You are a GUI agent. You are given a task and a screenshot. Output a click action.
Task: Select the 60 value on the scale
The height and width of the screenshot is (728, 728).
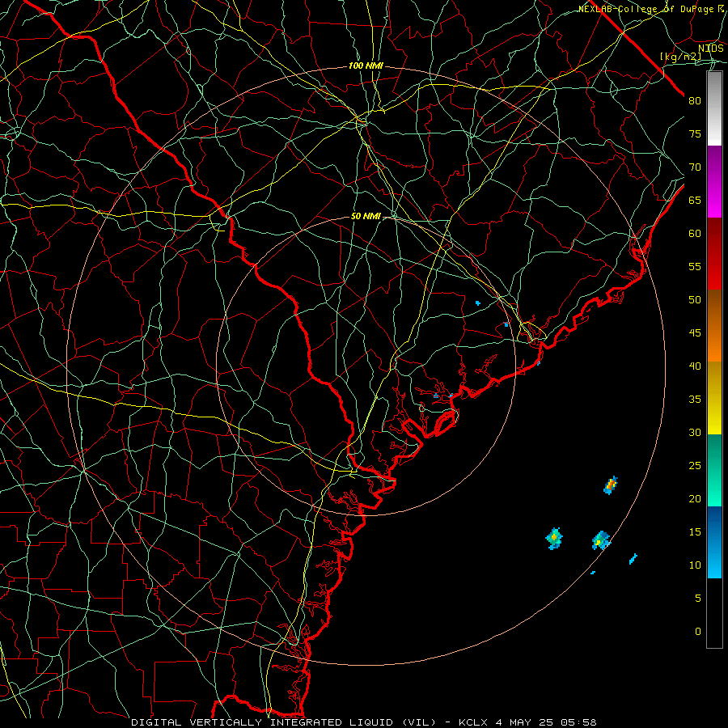click(x=695, y=234)
